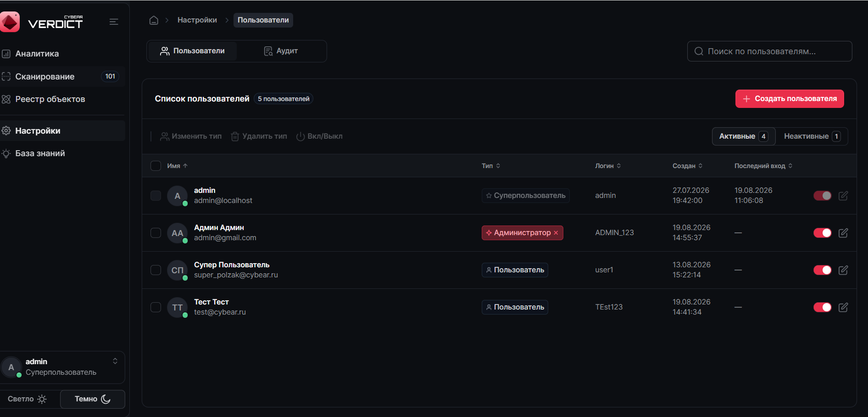The image size is (868, 417).
Task: Disable the Админ Админ user switch
Action: coord(823,233)
